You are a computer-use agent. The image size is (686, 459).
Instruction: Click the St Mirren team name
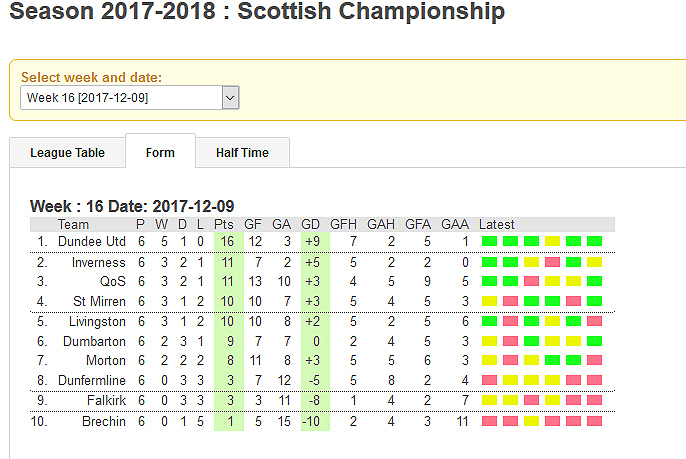point(99,301)
